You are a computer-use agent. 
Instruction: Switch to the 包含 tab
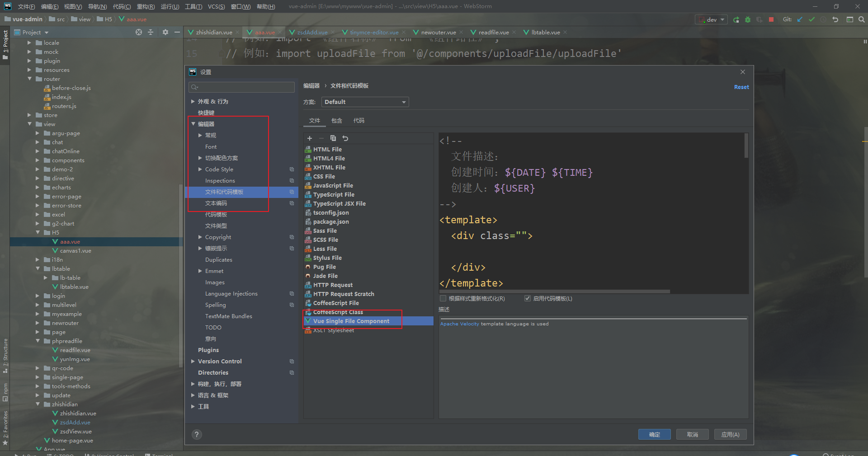tap(337, 121)
